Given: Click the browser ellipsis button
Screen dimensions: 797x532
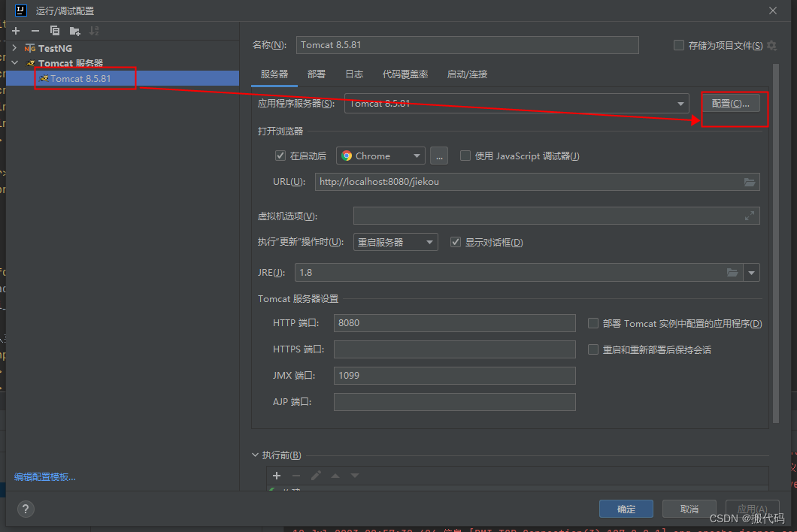Looking at the screenshot, I should coord(439,156).
